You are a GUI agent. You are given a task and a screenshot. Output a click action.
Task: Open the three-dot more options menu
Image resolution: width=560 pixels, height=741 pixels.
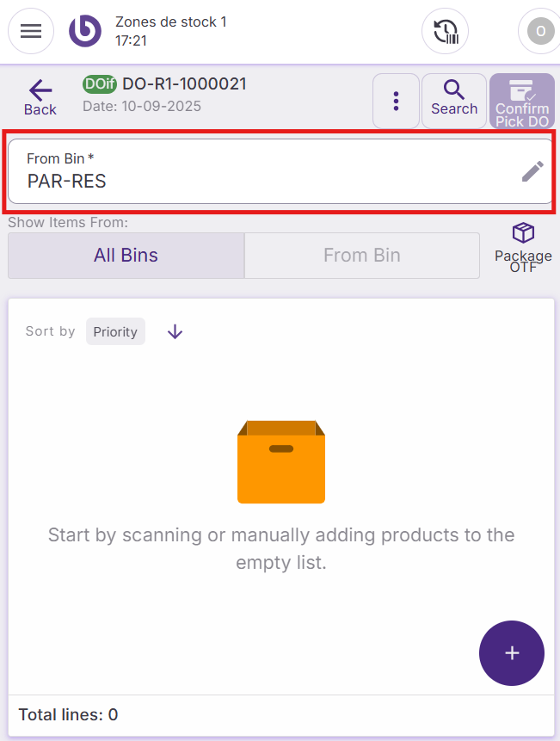396,101
